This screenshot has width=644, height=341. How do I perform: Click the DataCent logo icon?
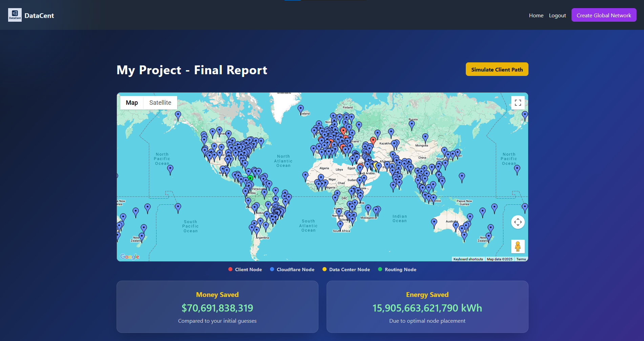[15, 15]
